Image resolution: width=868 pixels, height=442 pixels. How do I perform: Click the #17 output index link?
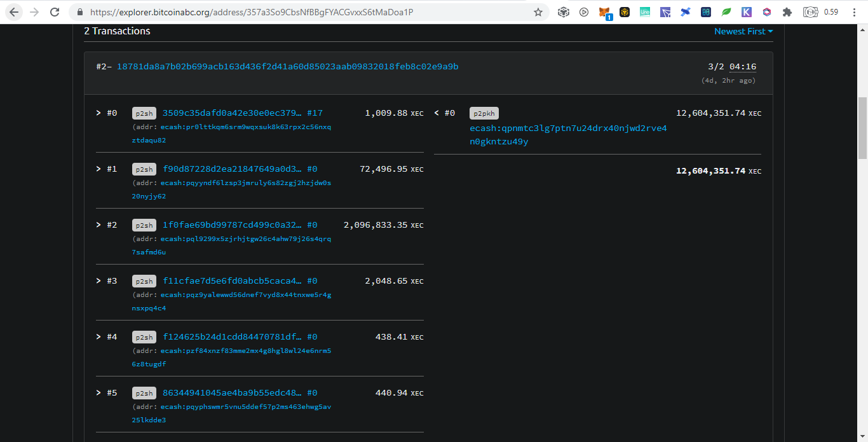coord(315,113)
